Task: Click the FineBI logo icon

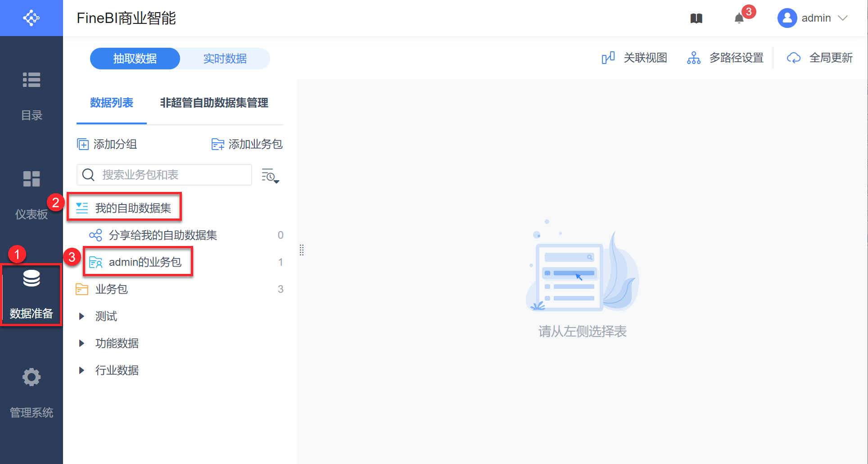Action: click(x=32, y=18)
